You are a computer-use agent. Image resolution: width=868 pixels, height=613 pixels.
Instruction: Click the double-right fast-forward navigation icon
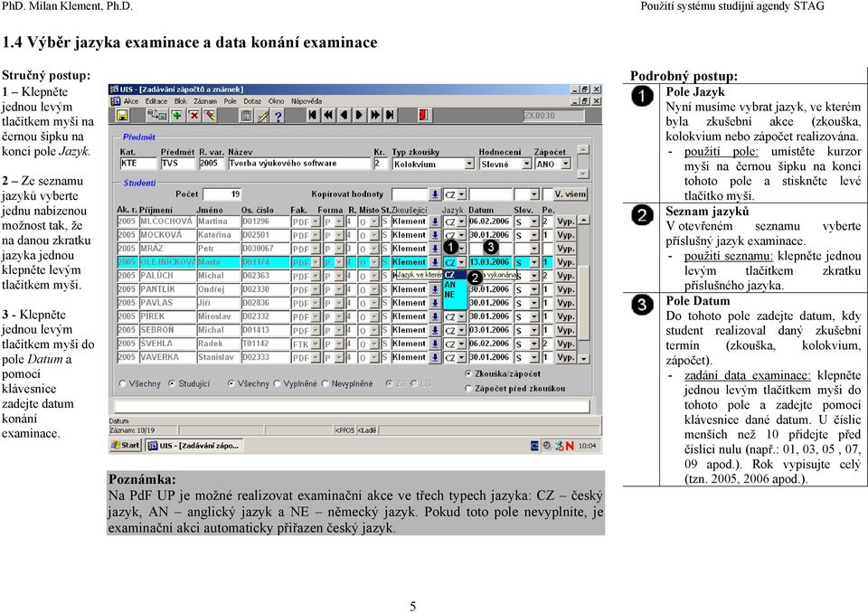point(374,115)
